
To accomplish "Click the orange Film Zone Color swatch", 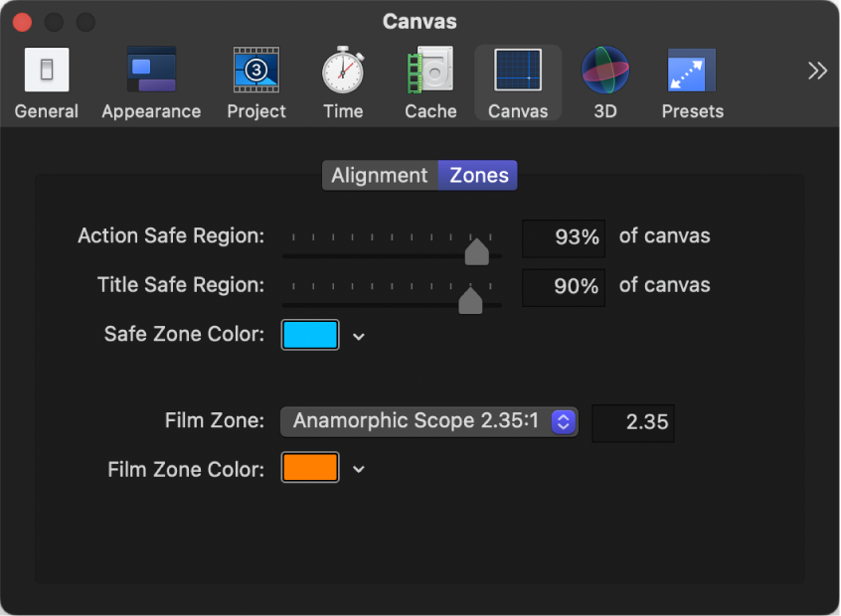I will 310,468.
